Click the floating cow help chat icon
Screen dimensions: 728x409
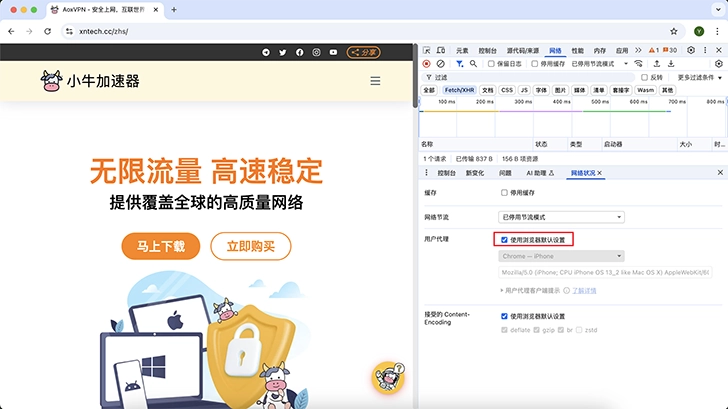[388, 377]
